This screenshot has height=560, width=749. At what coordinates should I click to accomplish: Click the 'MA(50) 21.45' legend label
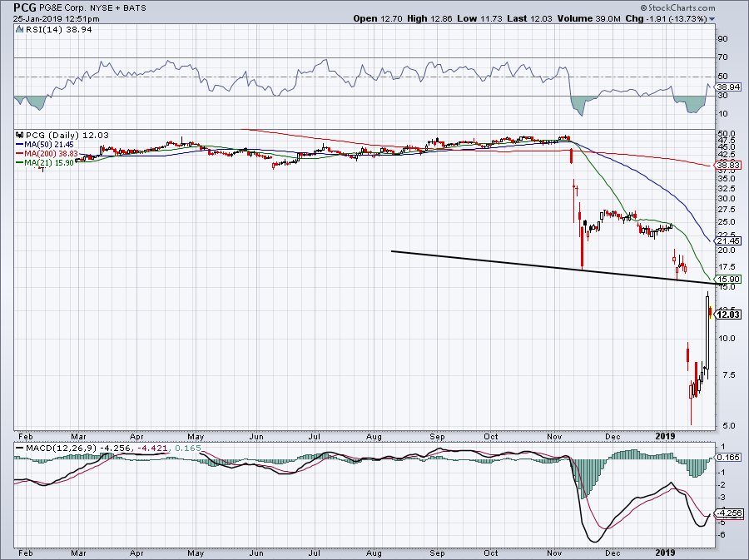point(49,145)
